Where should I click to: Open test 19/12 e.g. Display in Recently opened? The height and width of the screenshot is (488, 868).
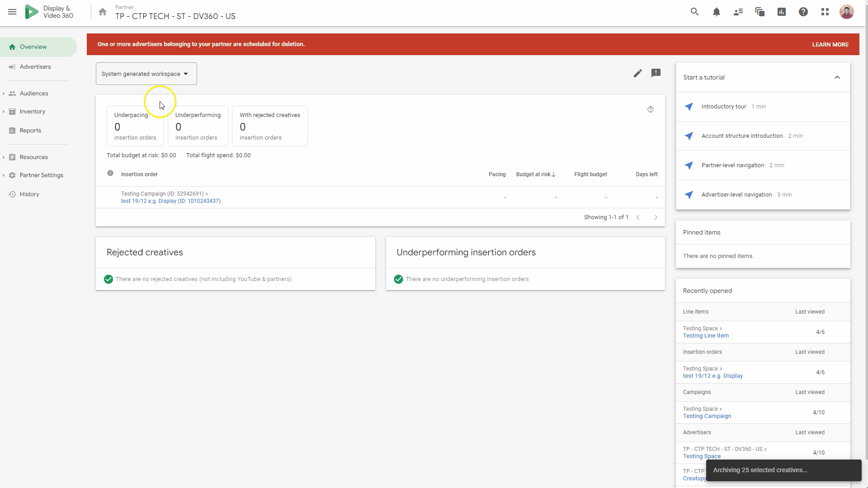713,376
